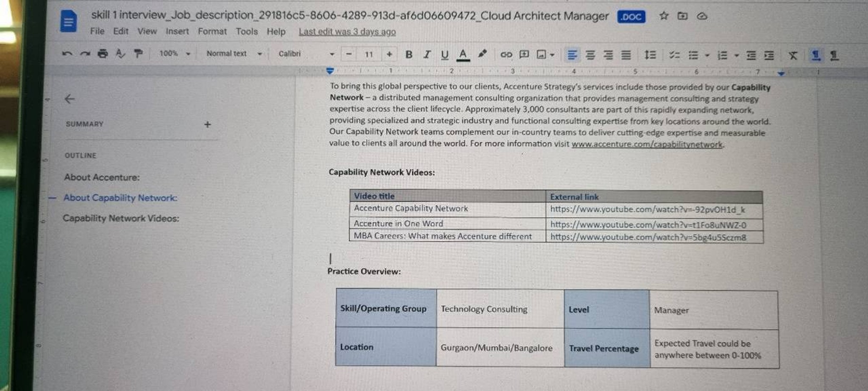Align text left
Viewport: 868px width, 391px height.
click(572, 55)
